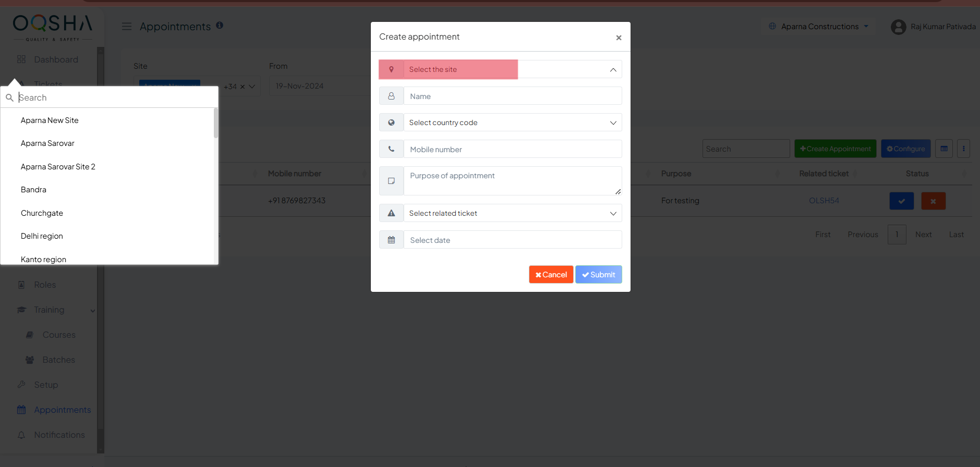Click the user profile avatar icon

point(898,27)
